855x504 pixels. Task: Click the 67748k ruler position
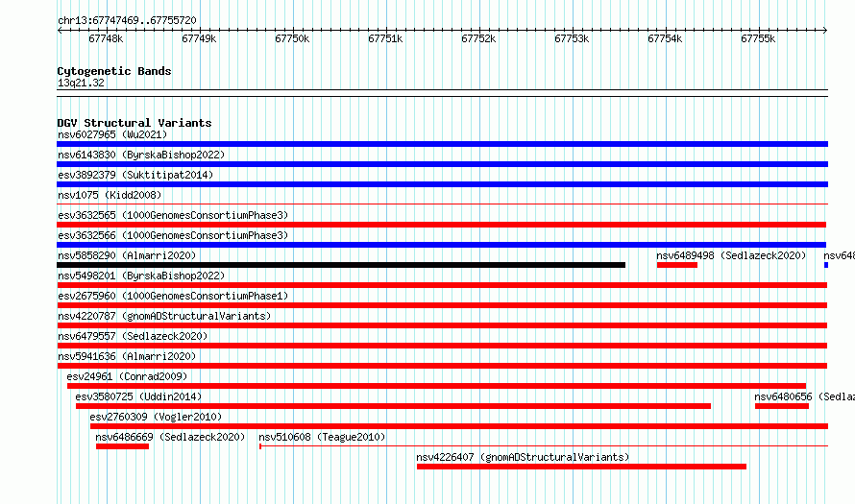[106, 38]
